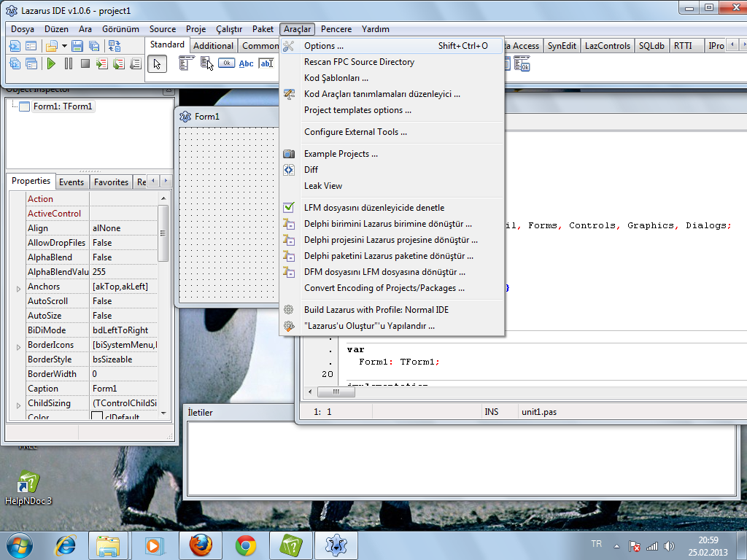Open Firefox from the taskbar
The height and width of the screenshot is (560, 747).
[x=201, y=545]
